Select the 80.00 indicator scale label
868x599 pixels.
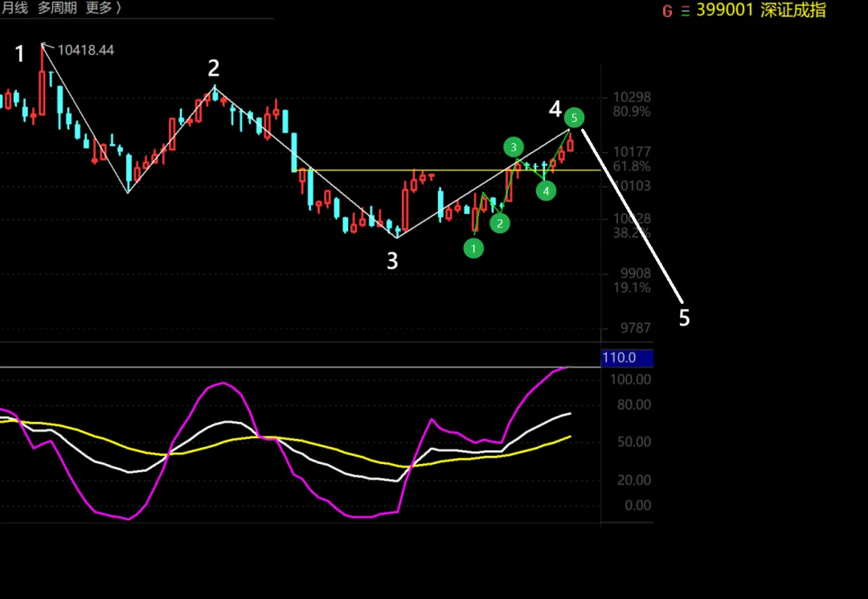(634, 404)
